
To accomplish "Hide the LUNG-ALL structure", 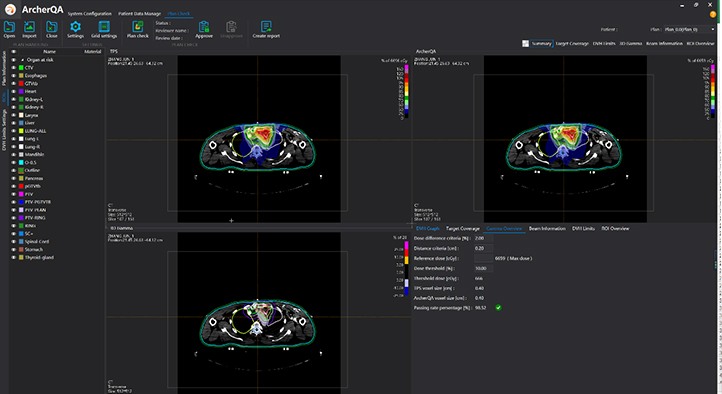I will pos(14,131).
